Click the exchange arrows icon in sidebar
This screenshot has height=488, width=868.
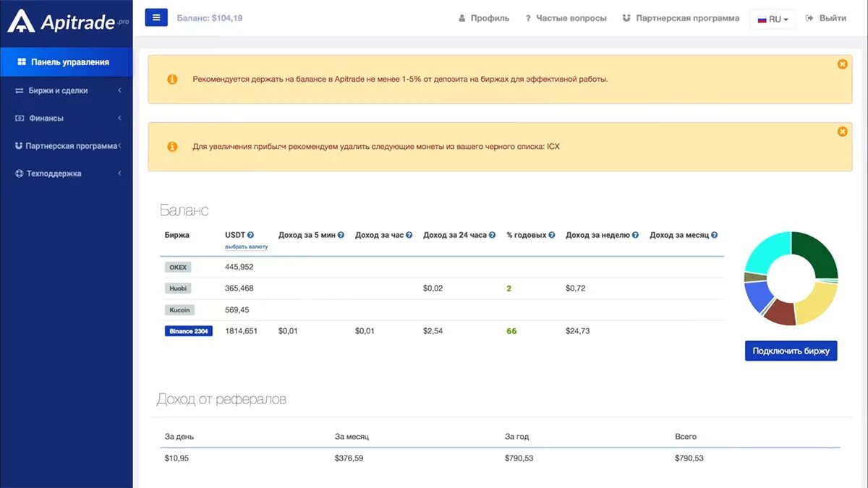(x=20, y=90)
